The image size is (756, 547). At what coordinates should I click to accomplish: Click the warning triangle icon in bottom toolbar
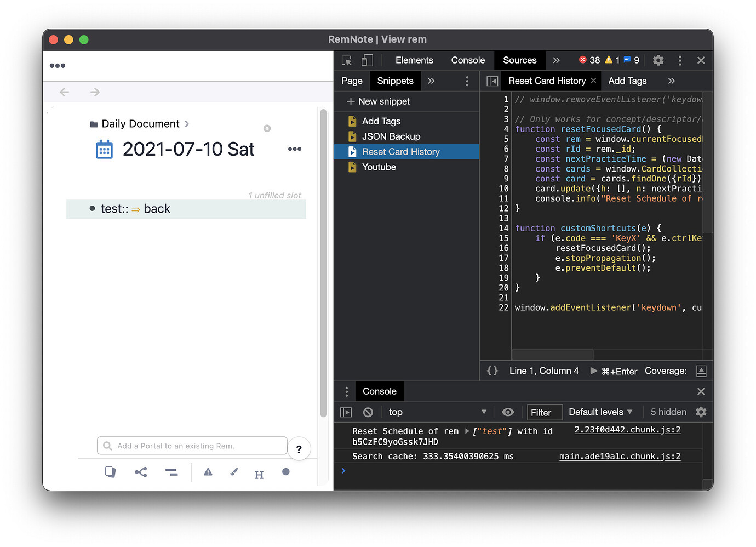(208, 472)
